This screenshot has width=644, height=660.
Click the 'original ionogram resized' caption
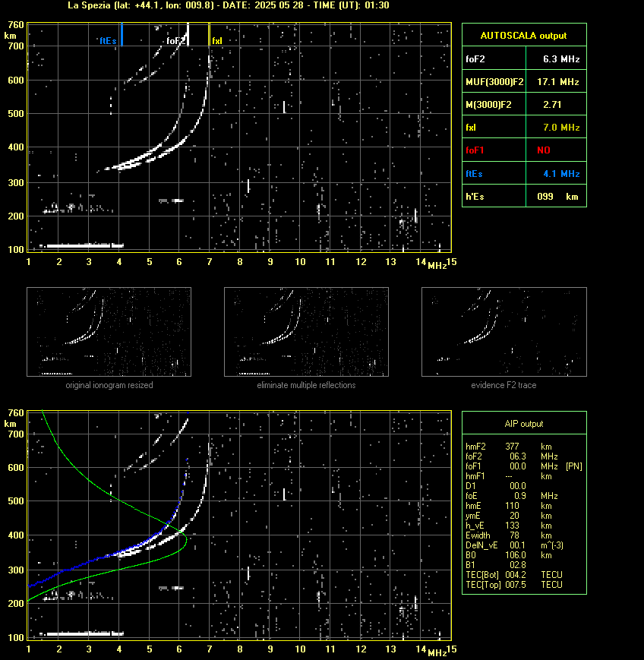[109, 385]
